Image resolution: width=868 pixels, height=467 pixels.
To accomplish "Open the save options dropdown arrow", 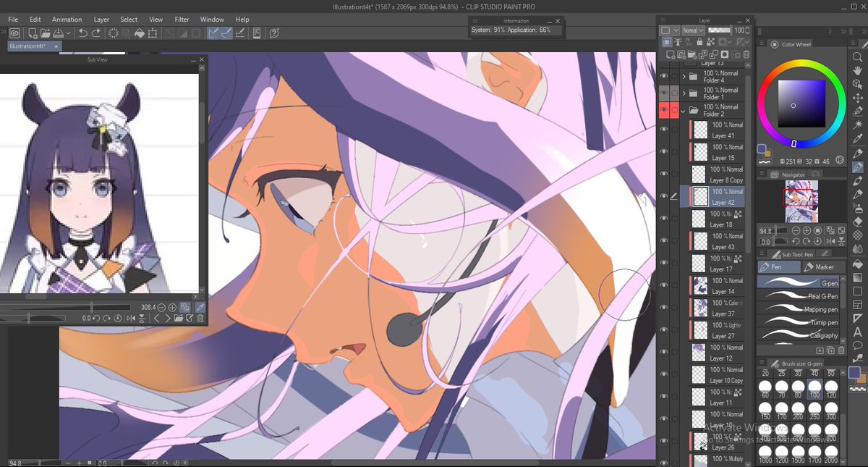I will click(68, 33).
